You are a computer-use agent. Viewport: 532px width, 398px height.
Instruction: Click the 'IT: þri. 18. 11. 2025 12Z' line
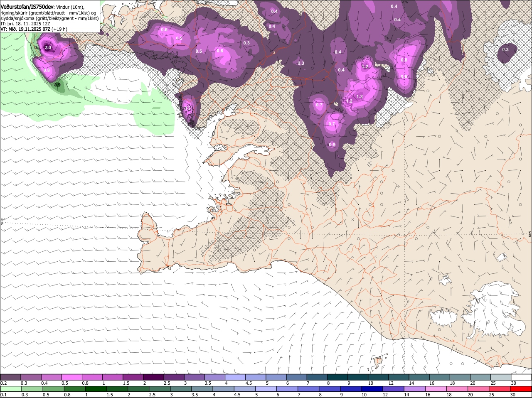tap(25, 24)
